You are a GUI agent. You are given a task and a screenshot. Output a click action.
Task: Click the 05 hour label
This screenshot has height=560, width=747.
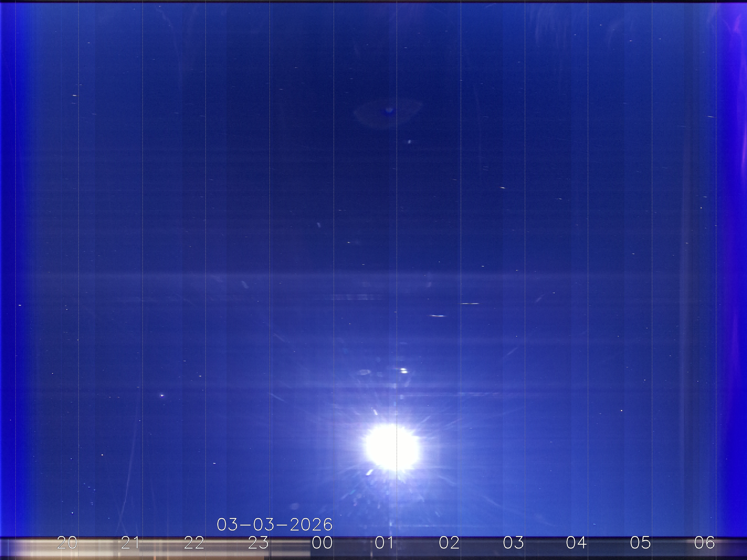(x=641, y=543)
